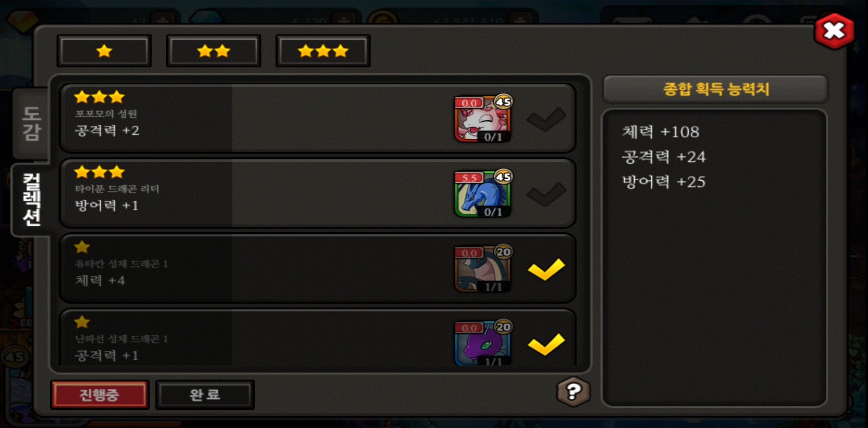Open help with the question mark icon
Viewport: 868px width, 428px height.
click(573, 392)
